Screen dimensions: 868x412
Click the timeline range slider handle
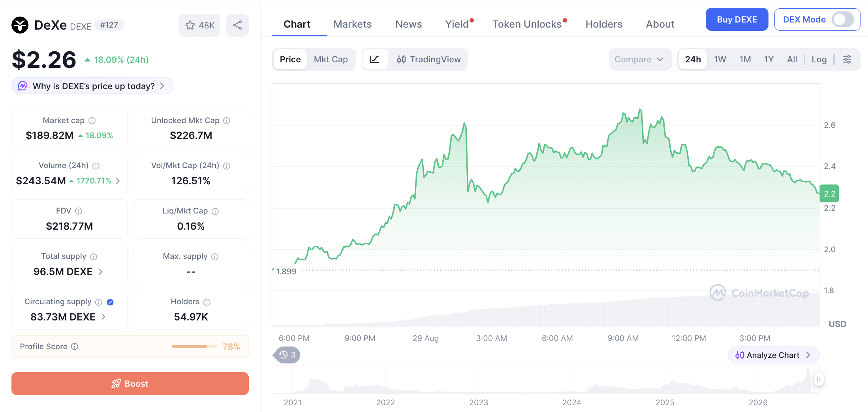(819, 379)
